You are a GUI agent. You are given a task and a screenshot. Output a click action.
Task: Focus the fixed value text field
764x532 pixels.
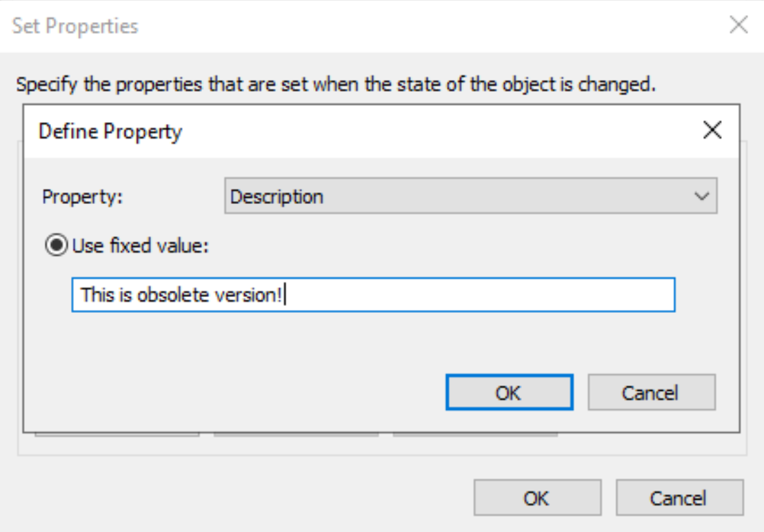coord(373,294)
